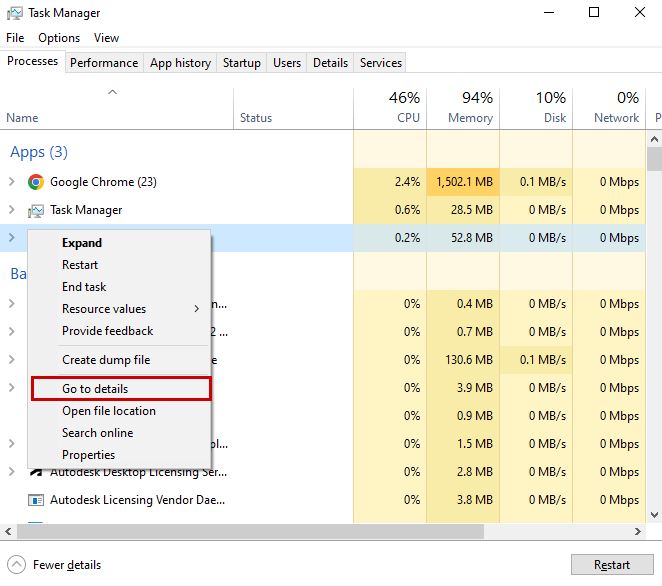Select Go to details in context menu
Viewport: 662px width, 586px height.
pyautogui.click(x=95, y=389)
